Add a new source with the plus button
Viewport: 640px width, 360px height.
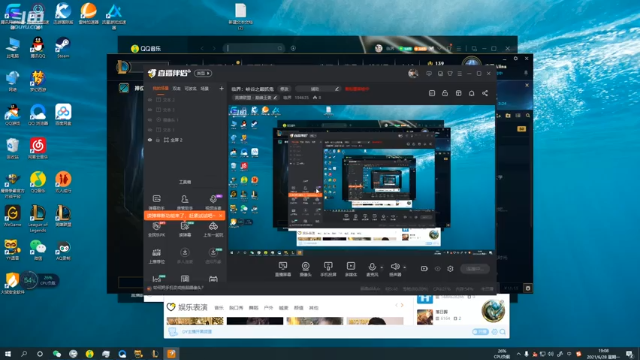pyautogui.click(x=221, y=88)
